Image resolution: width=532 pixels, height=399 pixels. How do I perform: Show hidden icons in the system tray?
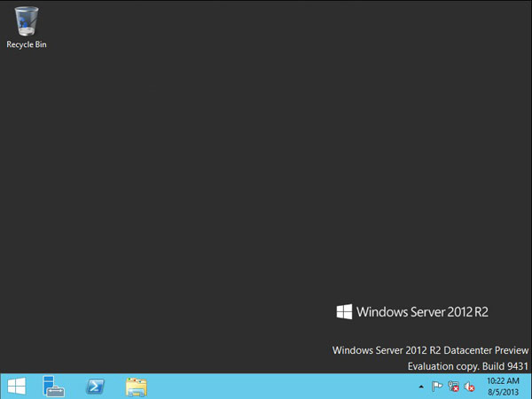point(421,387)
